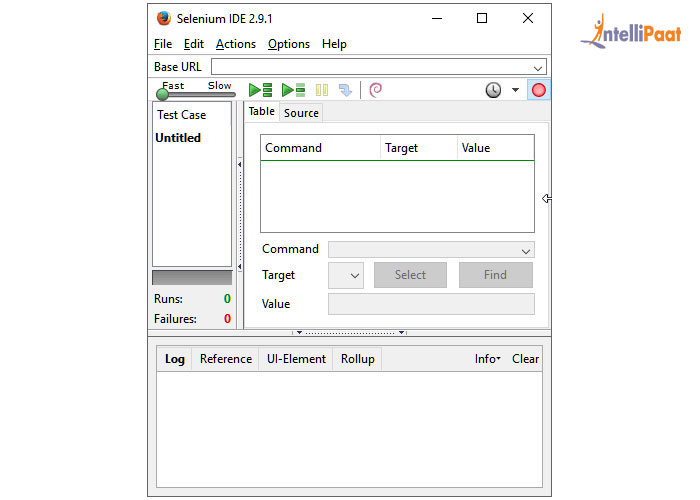Focus the Base URL input field
Viewport: 700px width, 500px height.
[x=379, y=67]
